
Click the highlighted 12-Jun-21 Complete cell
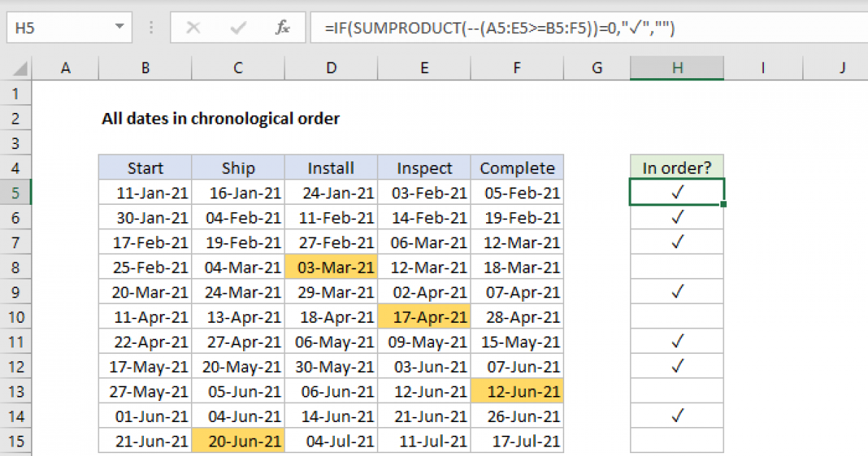coord(516,391)
